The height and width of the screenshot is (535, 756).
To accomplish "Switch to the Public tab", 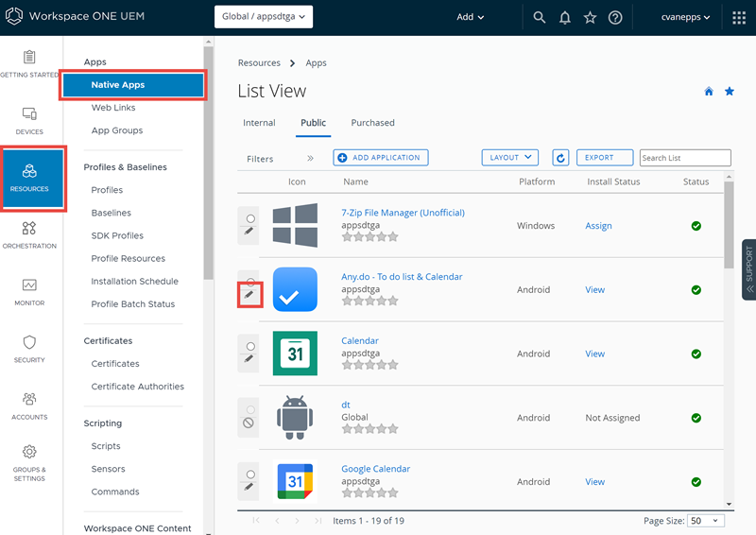I will 314,123.
